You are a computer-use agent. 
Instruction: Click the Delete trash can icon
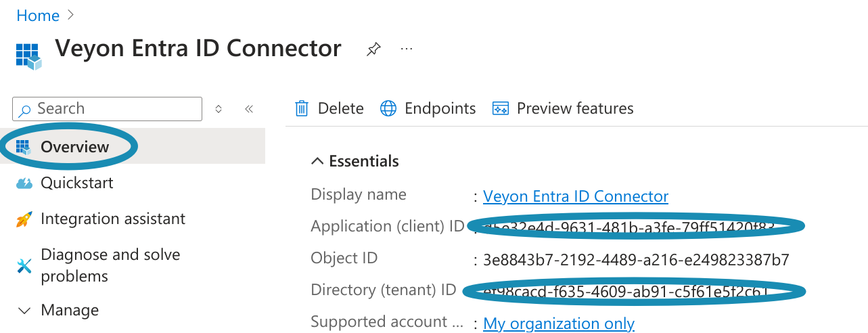tap(302, 108)
